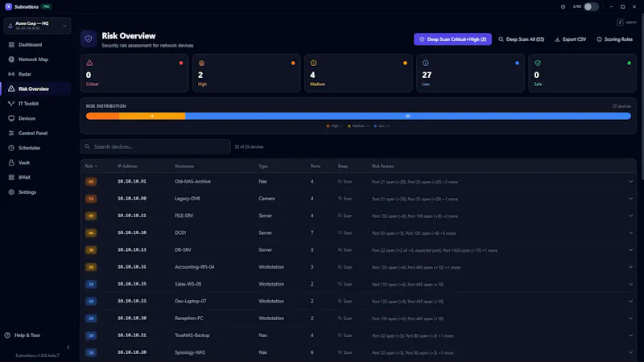Expand the FILE-SRV row chevron
Screen dimensions: 644x362
[631, 216]
